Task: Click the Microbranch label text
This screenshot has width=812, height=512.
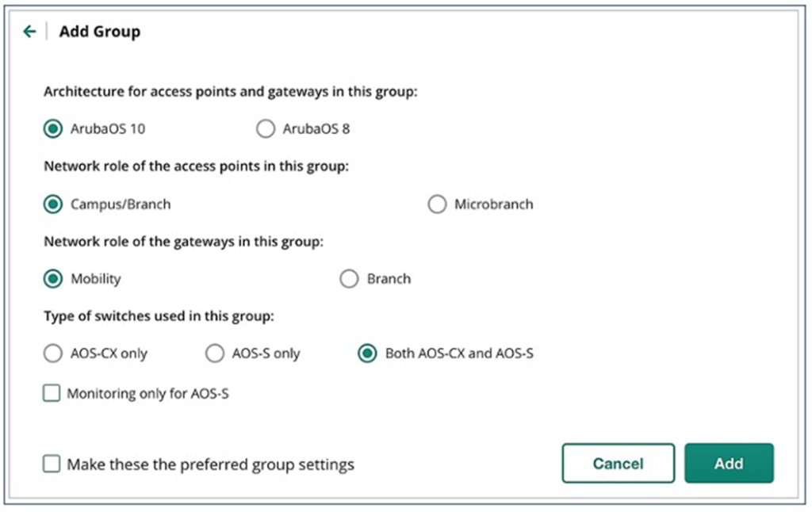Action: (x=493, y=204)
